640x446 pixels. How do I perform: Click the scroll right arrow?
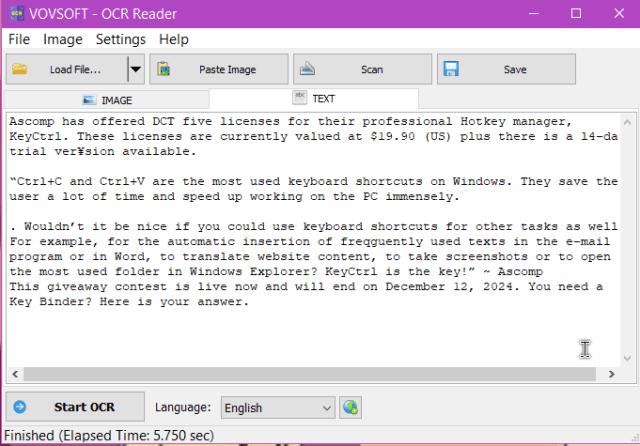click(611, 374)
